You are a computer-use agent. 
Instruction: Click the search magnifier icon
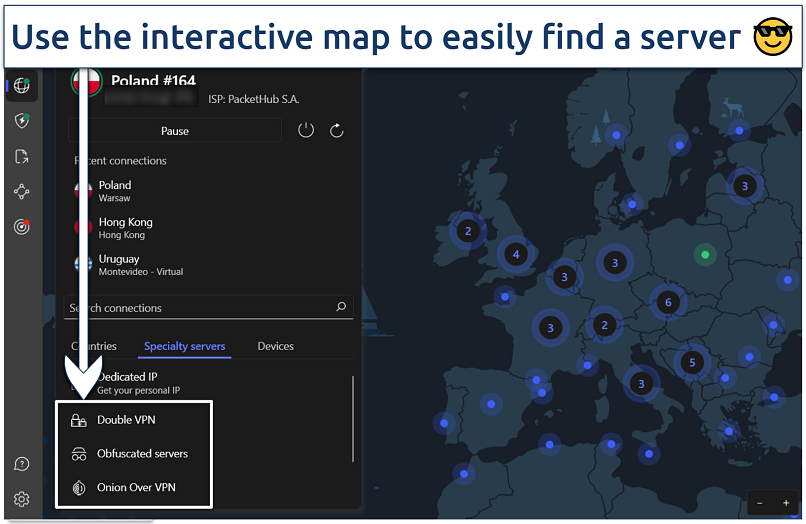341,306
